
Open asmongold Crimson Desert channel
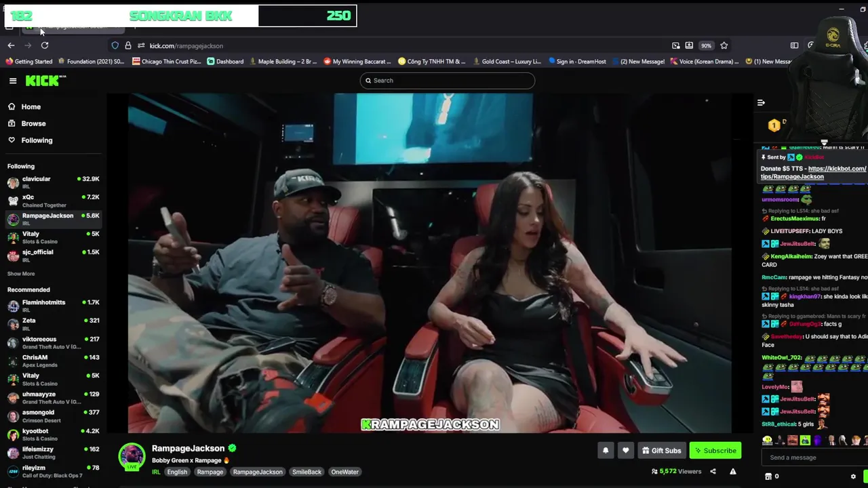tap(53, 416)
